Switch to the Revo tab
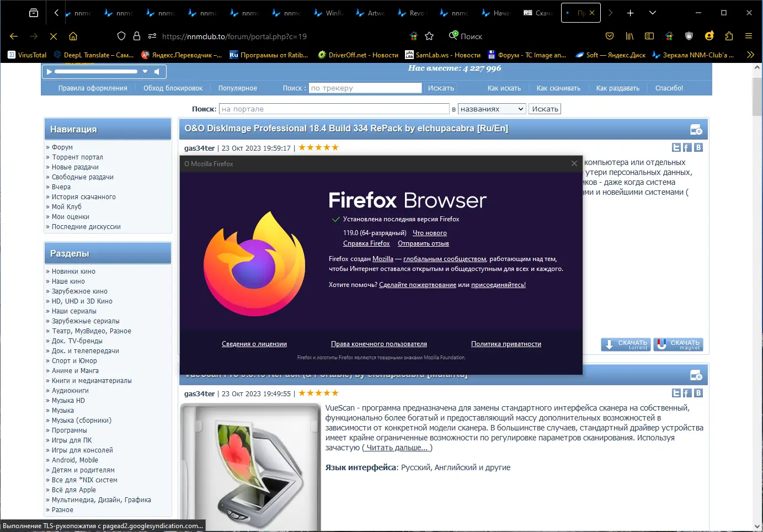 [x=412, y=13]
